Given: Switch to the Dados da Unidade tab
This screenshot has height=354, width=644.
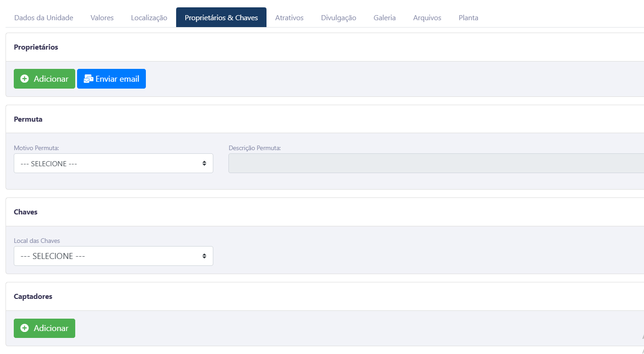Looking at the screenshot, I should coord(44,18).
